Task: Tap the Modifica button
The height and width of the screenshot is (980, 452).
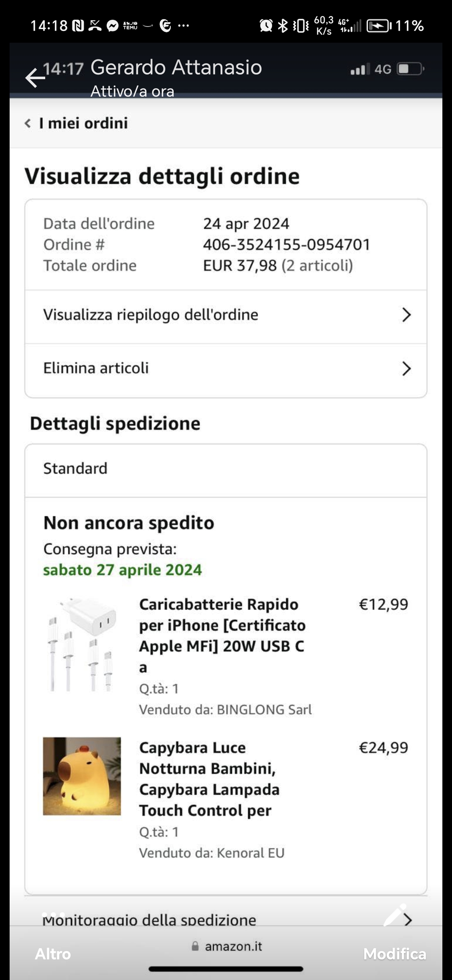Action: [x=395, y=954]
